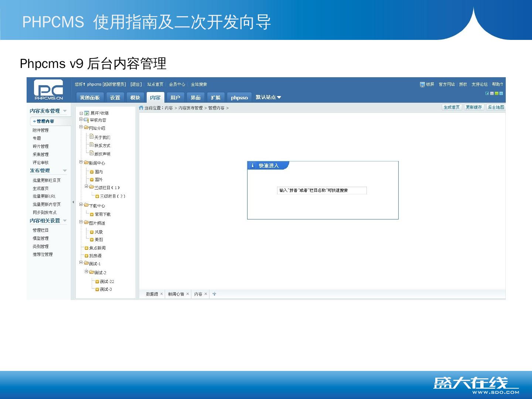Open 碎片管理 in the sidebar
The width and height of the screenshot is (532, 399).
(41, 147)
